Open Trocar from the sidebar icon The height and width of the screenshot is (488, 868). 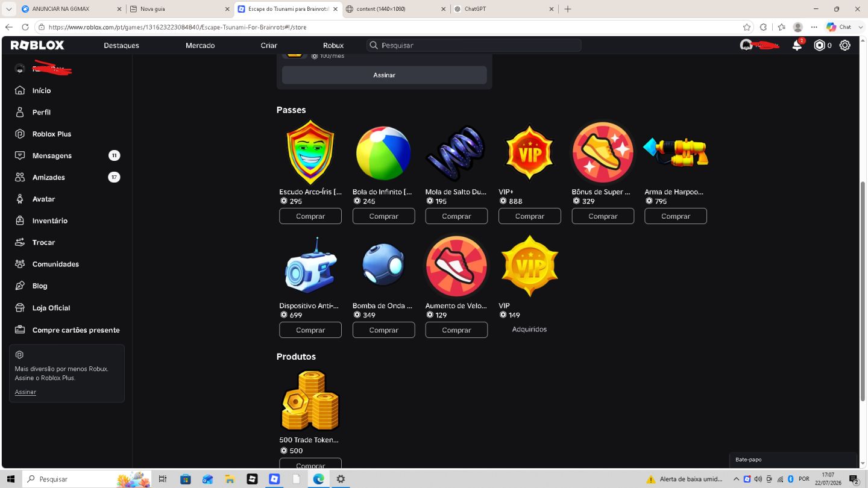[20, 242]
